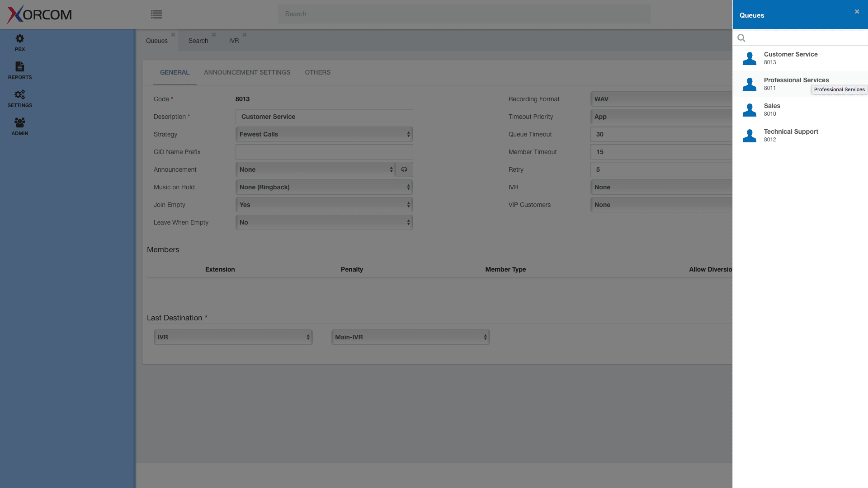Open the PBX sidebar section
This screenshot has width=868, height=488.
(20, 43)
